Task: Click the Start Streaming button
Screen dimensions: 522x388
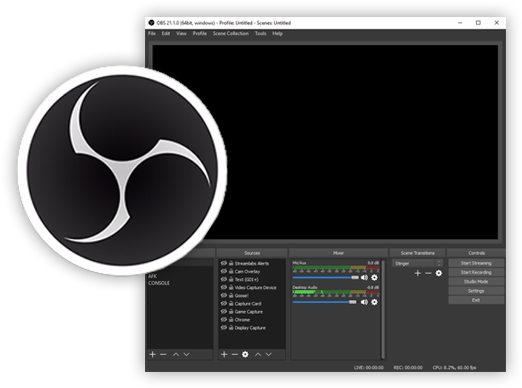Action: tap(476, 263)
